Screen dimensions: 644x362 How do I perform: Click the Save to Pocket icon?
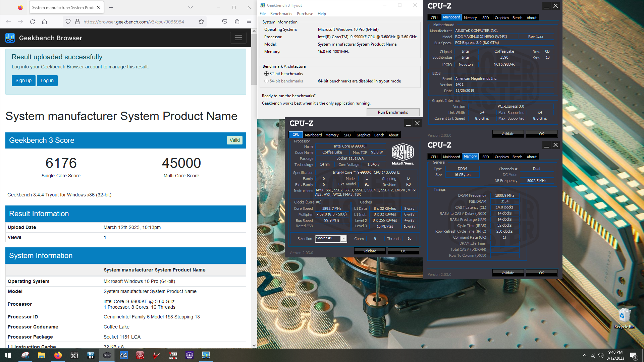[225, 22]
